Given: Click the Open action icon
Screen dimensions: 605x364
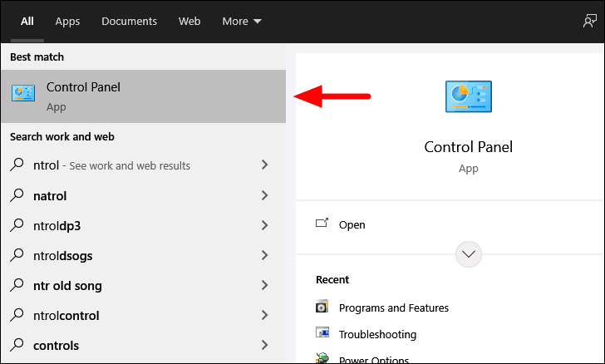Looking at the screenshot, I should pos(322,223).
